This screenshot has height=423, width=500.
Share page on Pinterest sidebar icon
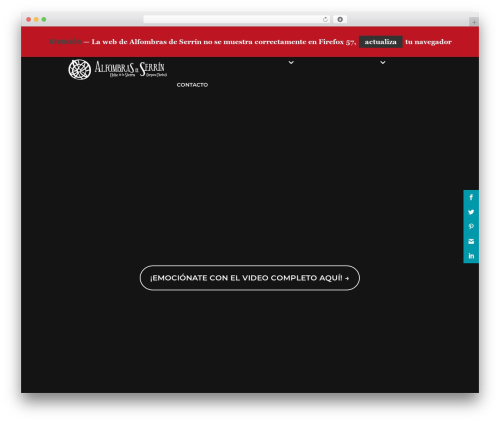tap(471, 227)
